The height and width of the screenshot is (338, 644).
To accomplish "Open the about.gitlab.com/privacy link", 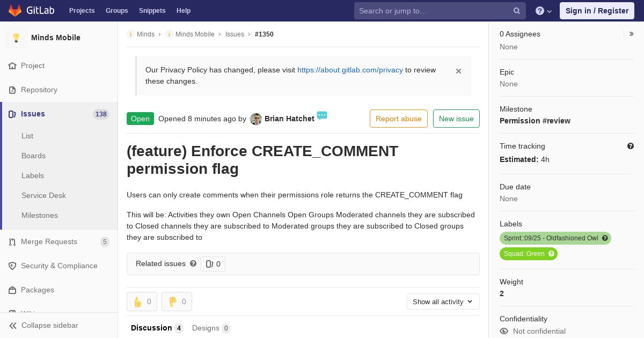I will (350, 70).
